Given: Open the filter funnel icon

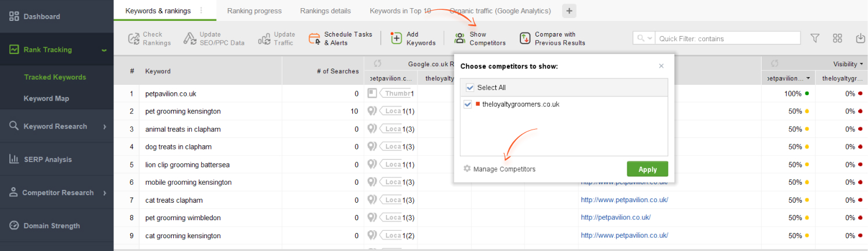Looking at the screenshot, I should (x=815, y=38).
